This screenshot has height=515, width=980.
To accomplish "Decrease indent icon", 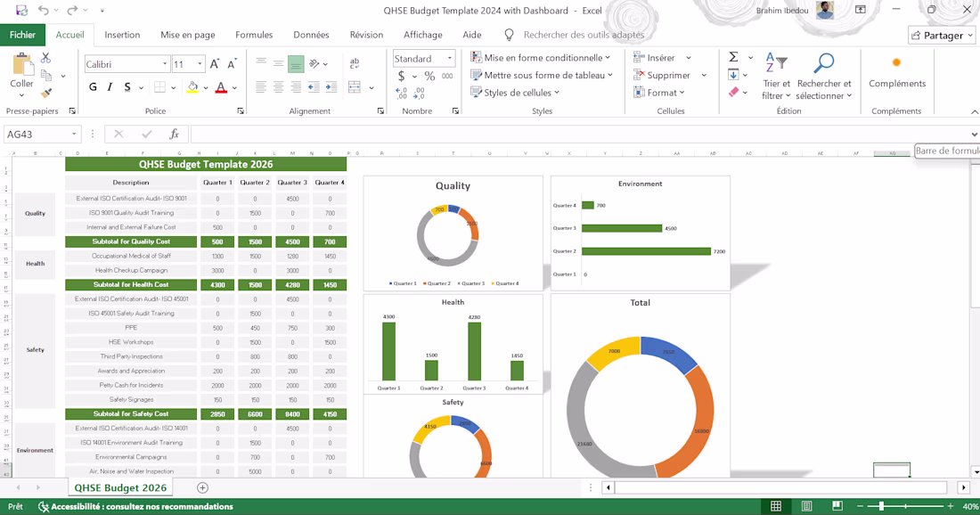I will tap(314, 87).
